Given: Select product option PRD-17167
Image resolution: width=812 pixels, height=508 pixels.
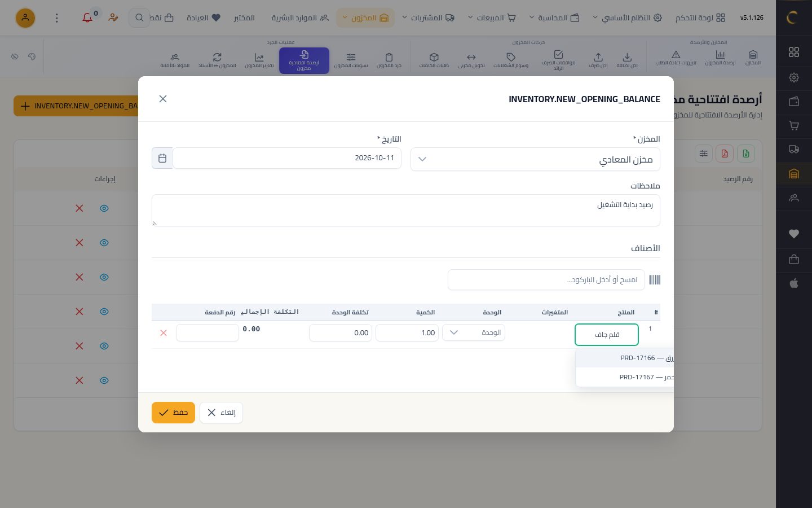Looking at the screenshot, I should coord(625,377).
